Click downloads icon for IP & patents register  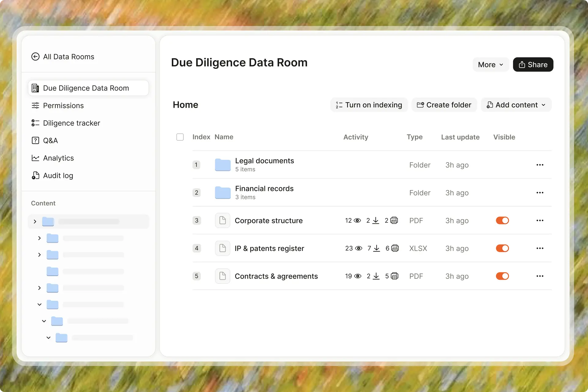(x=377, y=248)
